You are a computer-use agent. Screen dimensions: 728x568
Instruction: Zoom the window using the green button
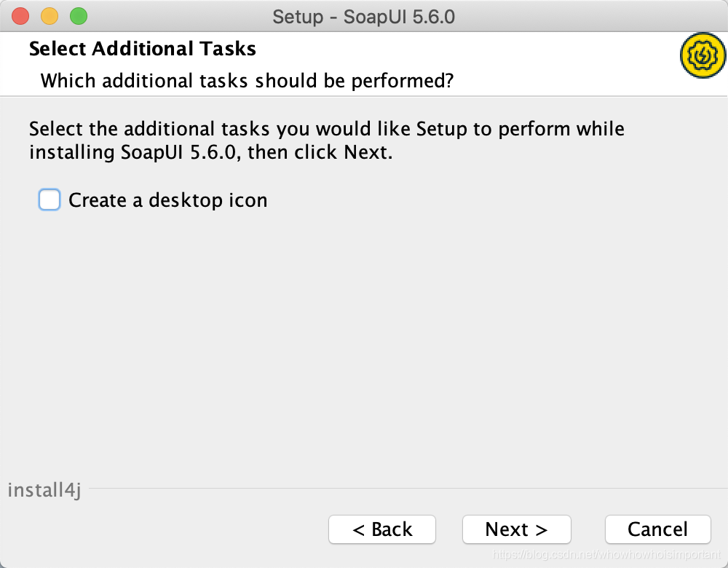pos(78,15)
